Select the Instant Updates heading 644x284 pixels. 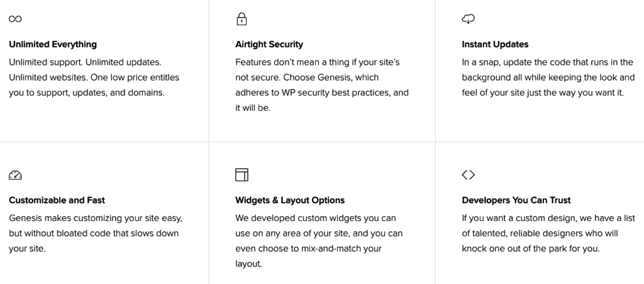click(495, 44)
